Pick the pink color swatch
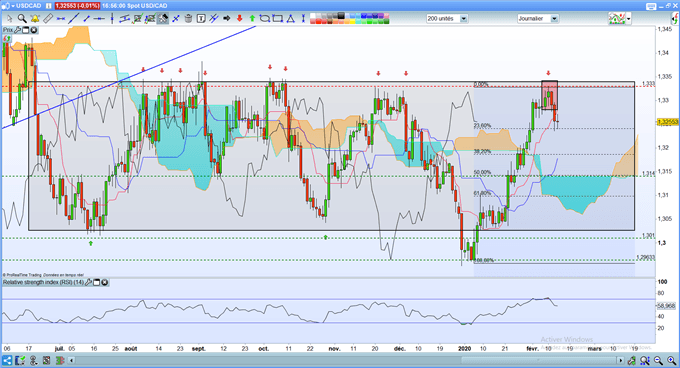The height and width of the screenshot is (368, 680). (x=386, y=16)
